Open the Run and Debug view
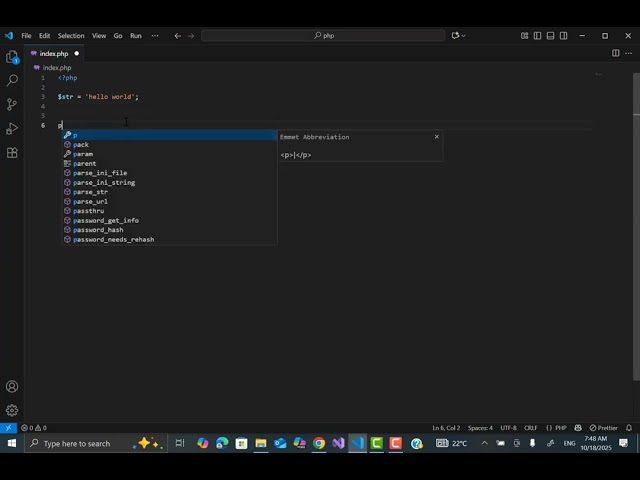Screen dimensions: 640x480 tap(12, 129)
